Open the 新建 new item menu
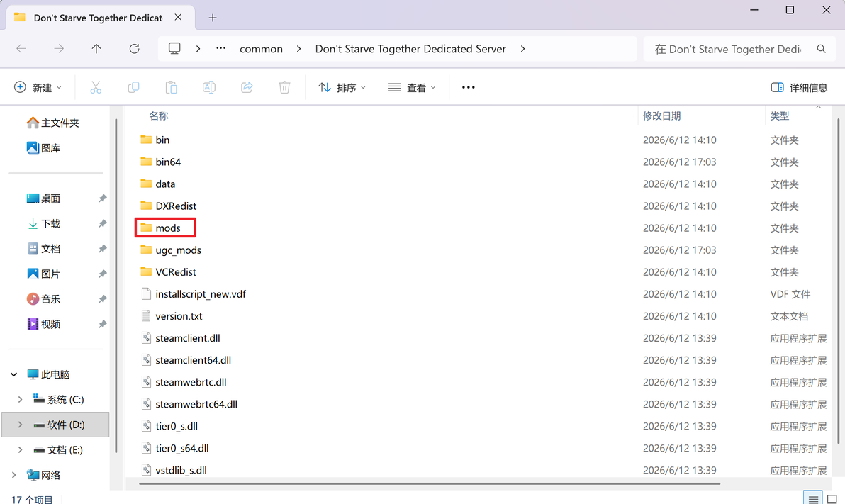Screen dimensions: 845x504 37,87
